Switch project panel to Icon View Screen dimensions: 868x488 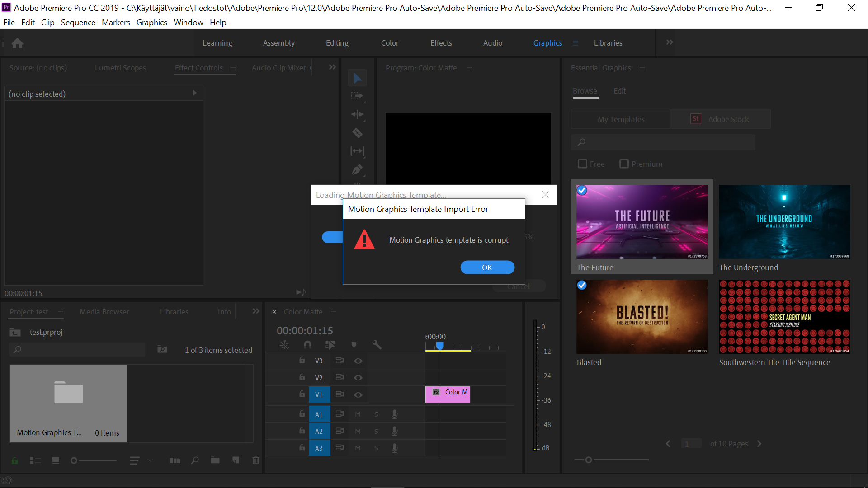56,460
